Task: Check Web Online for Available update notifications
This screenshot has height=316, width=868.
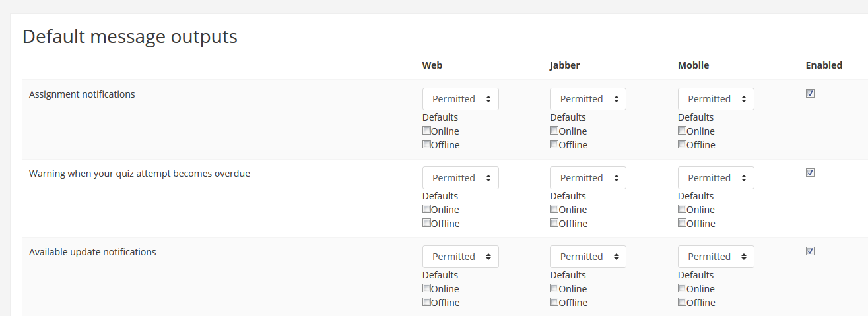Action: click(x=426, y=288)
